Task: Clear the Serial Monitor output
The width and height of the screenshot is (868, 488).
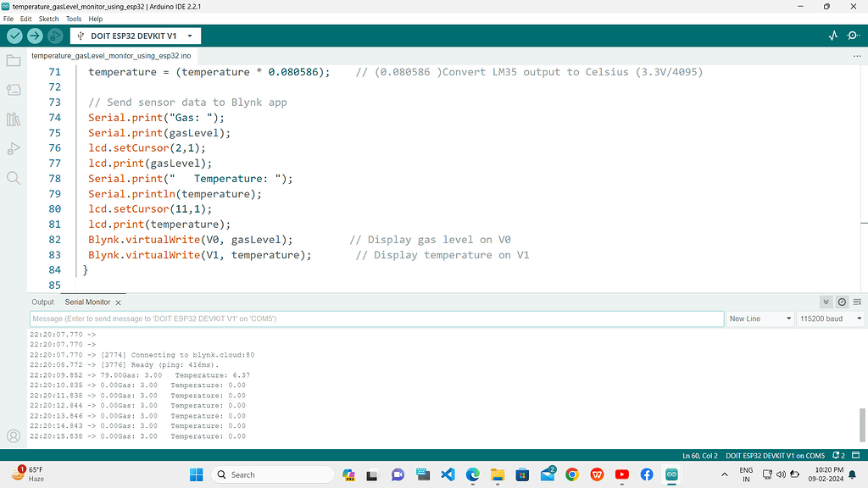Action: 855,302
